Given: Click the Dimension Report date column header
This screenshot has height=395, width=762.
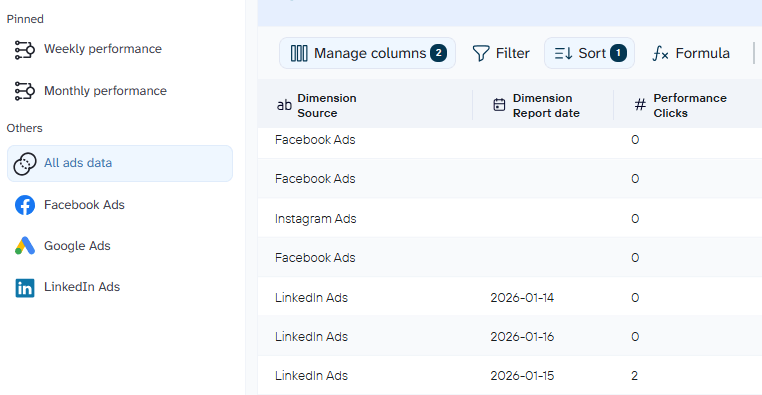Looking at the screenshot, I should click(543, 105).
